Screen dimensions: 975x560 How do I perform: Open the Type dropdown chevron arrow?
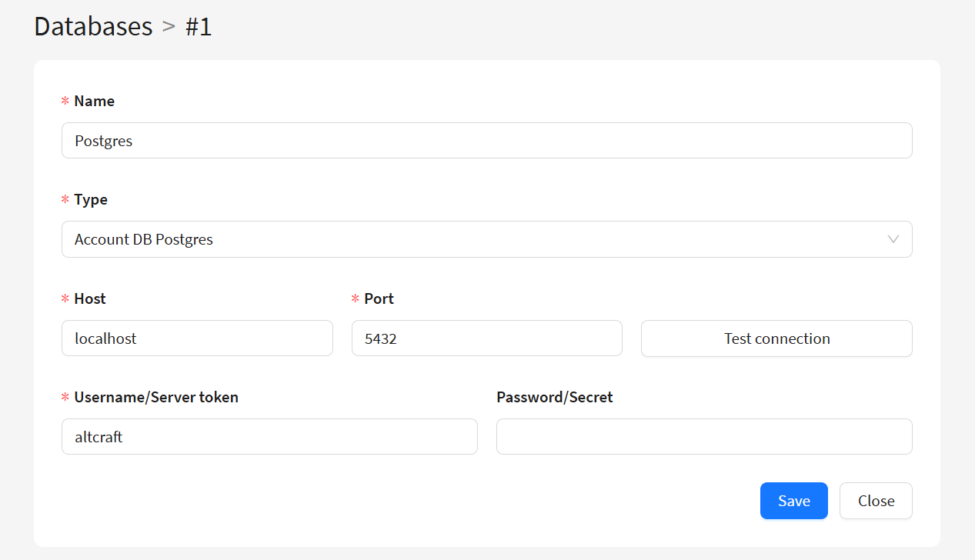893,239
